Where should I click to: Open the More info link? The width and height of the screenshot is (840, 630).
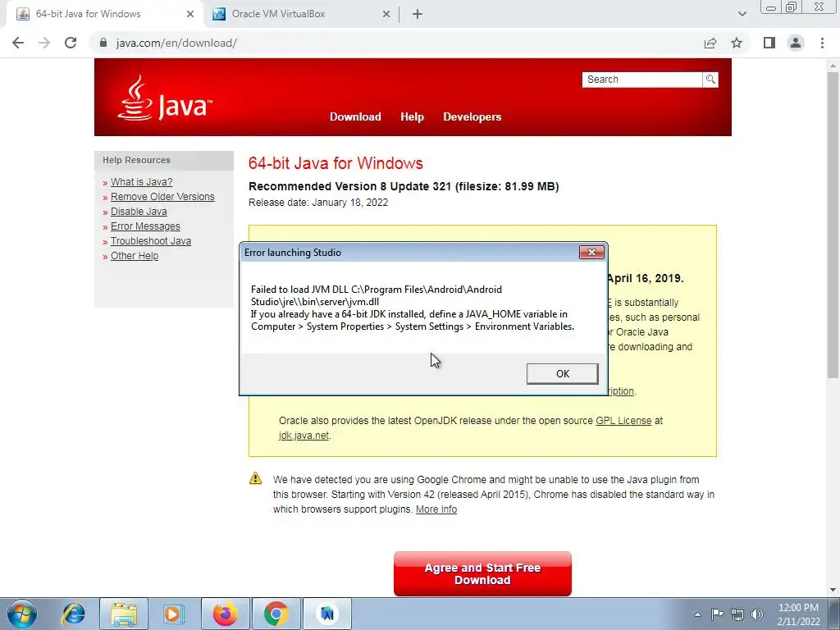pyautogui.click(x=436, y=509)
